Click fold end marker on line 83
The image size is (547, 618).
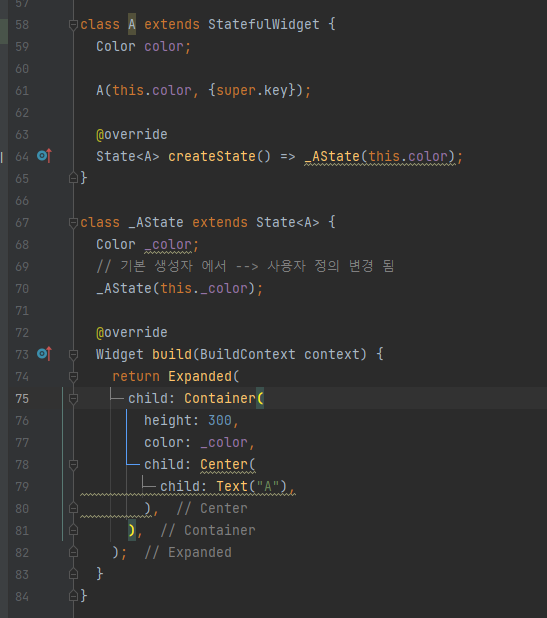pyautogui.click(x=73, y=574)
